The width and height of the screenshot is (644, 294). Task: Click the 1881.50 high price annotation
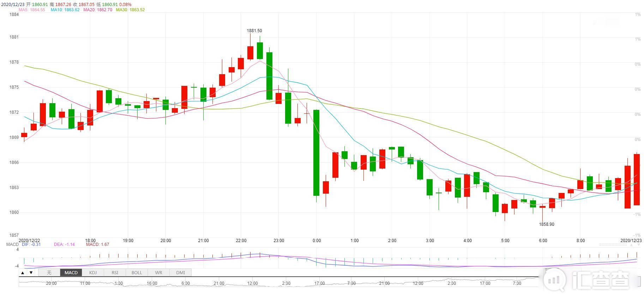click(254, 31)
